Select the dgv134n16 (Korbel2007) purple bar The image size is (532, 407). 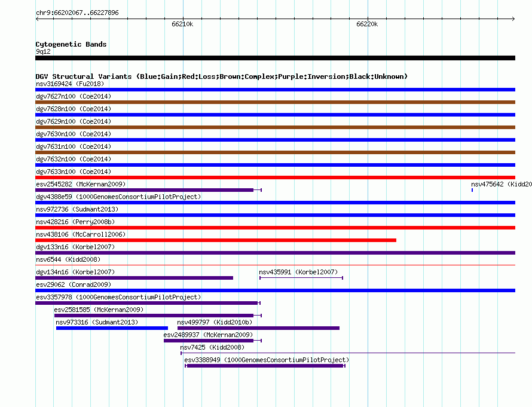point(134,278)
